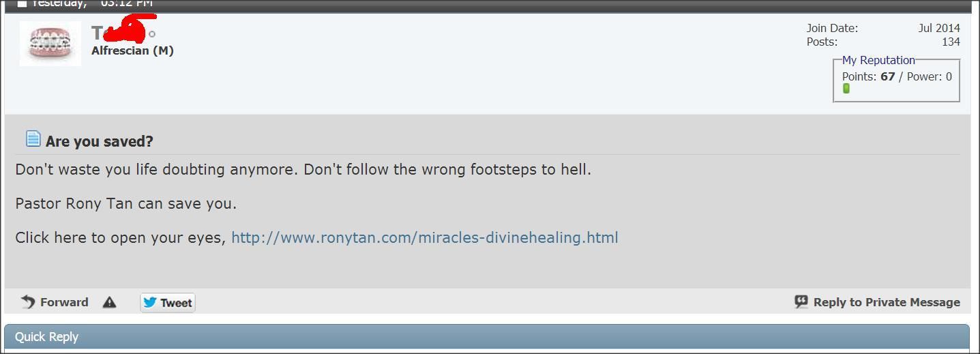980x354 pixels.
Task: Expand the Quick Reply section header
Action: [487, 337]
